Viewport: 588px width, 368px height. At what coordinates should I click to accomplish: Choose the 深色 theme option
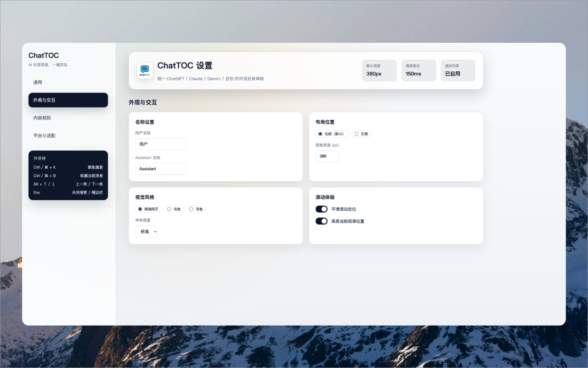192,209
